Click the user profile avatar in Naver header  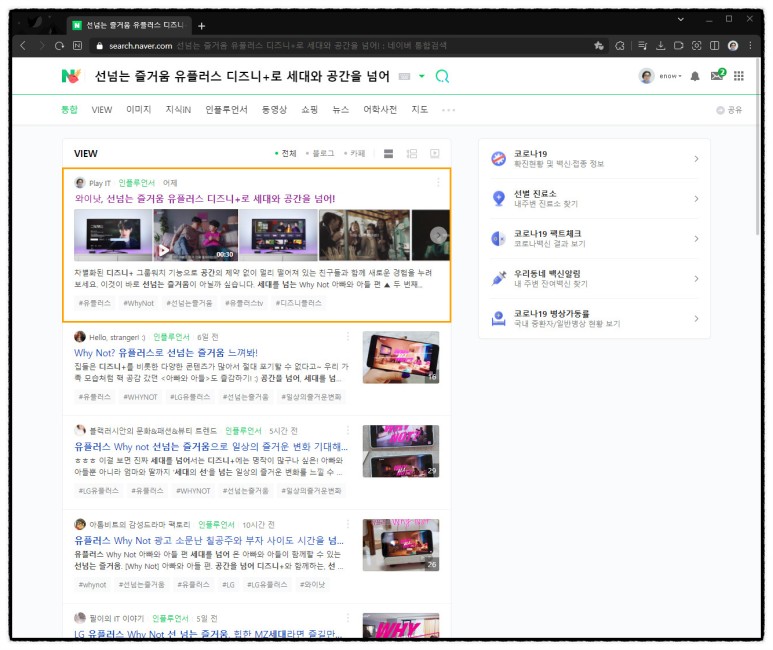click(646, 76)
